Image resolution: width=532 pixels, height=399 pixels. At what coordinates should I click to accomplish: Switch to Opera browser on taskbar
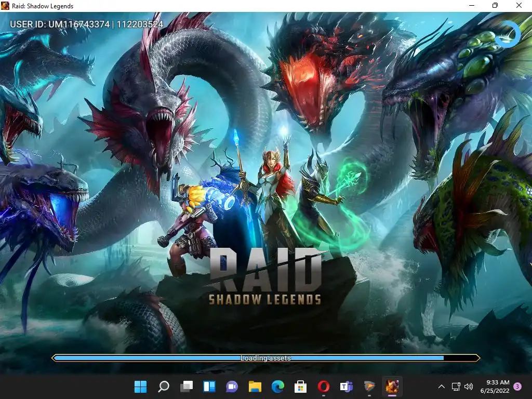click(323, 387)
